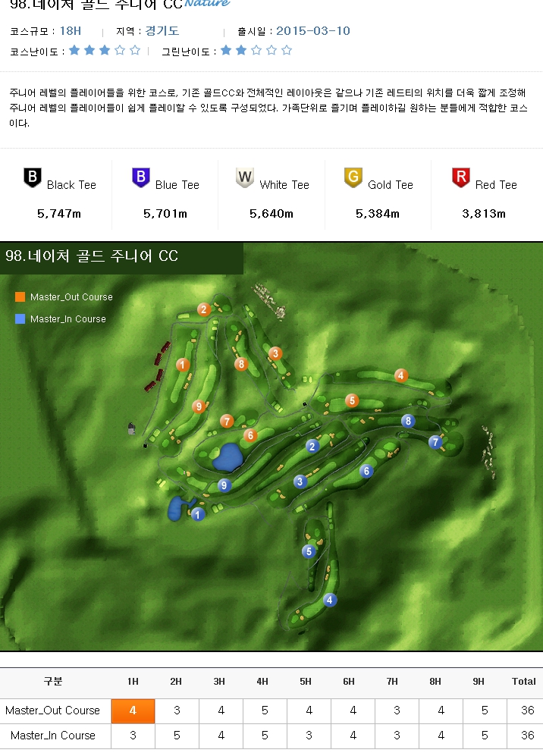Click the White Tee shield icon
Image resolution: width=543 pixels, height=756 pixels.
click(244, 178)
